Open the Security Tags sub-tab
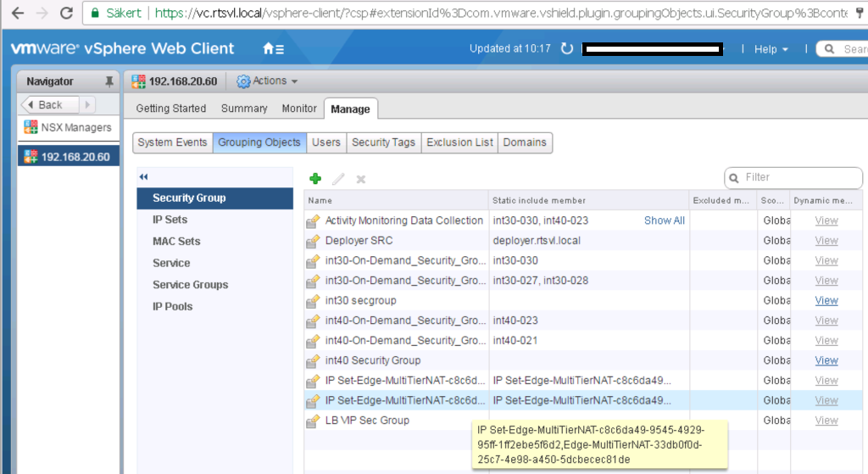The width and height of the screenshot is (868, 474). [x=384, y=142]
